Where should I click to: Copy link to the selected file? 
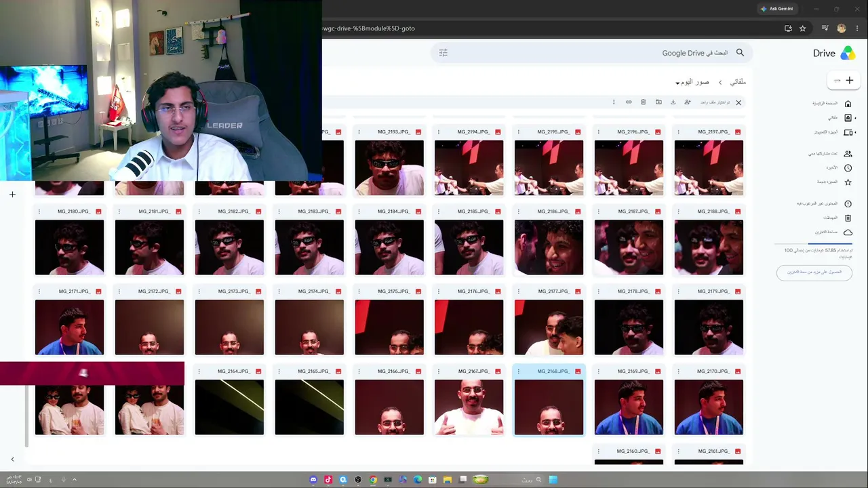click(629, 102)
